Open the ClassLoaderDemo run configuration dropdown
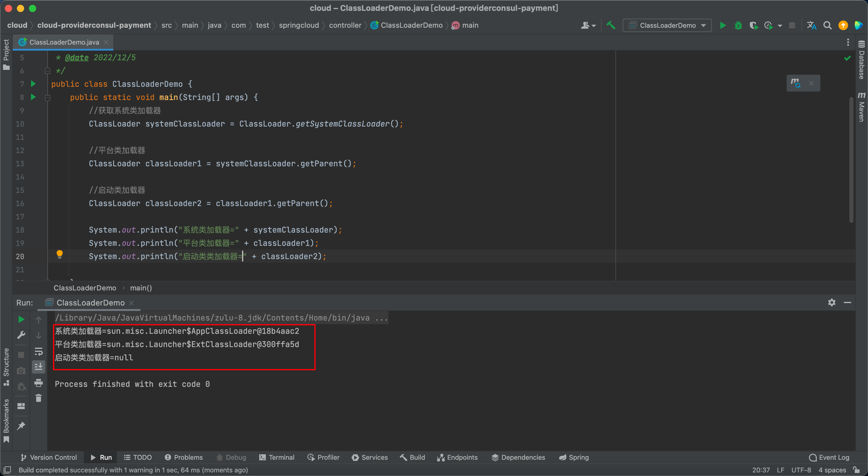Image resolution: width=868 pixels, height=476 pixels. pos(667,25)
